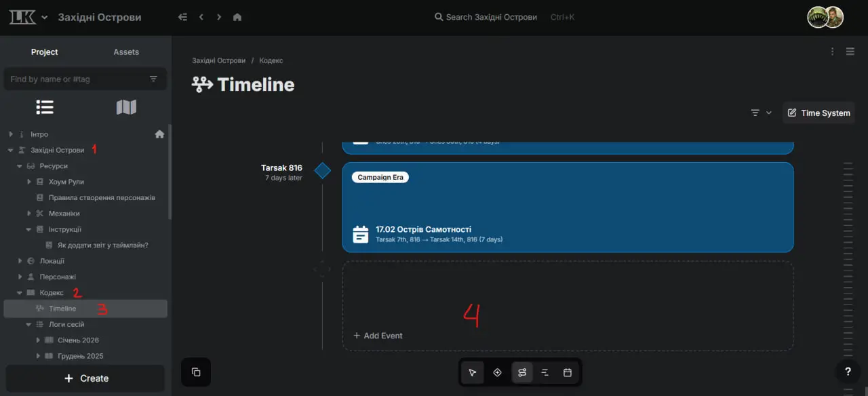Viewport: 868px width, 396px height.
Task: Expand the Січень 2026 folder arrow
Action: (x=38, y=340)
